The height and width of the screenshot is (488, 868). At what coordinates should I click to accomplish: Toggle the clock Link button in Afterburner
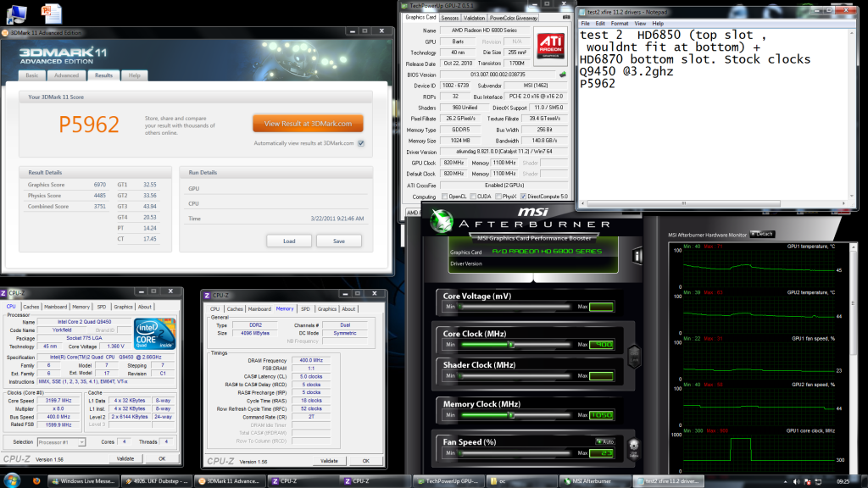[x=634, y=357]
